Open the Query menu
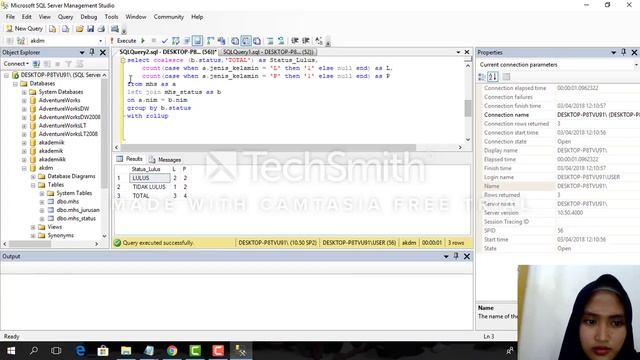640x360 pixels. [65, 17]
